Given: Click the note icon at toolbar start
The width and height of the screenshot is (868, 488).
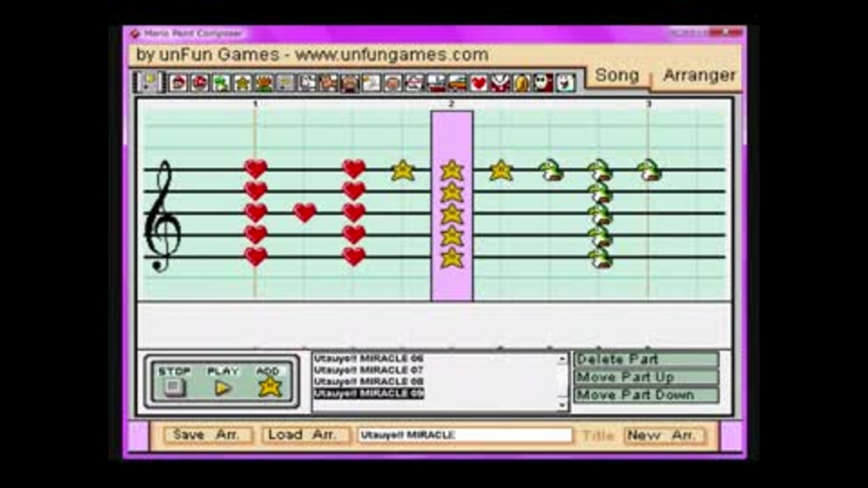Looking at the screenshot, I should point(149,82).
